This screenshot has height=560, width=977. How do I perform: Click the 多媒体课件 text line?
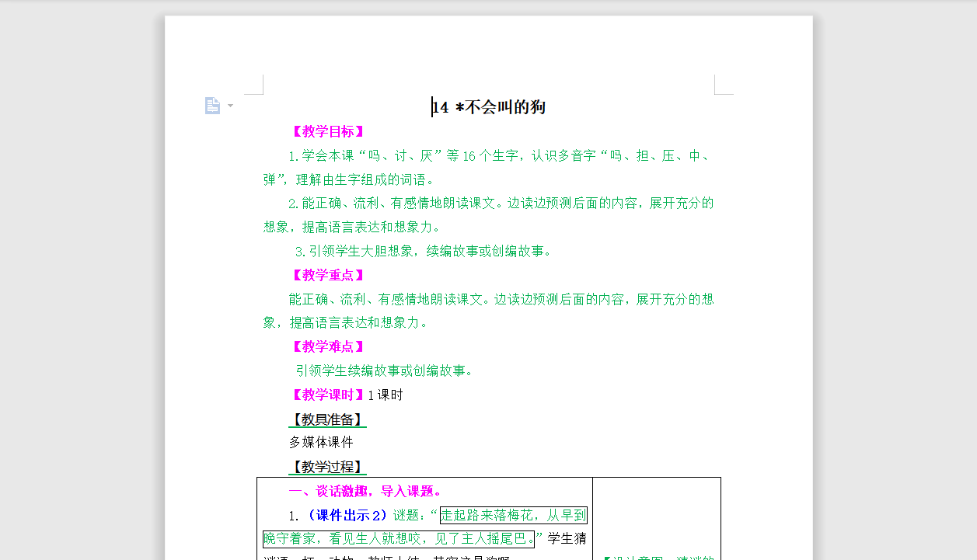pos(319,442)
